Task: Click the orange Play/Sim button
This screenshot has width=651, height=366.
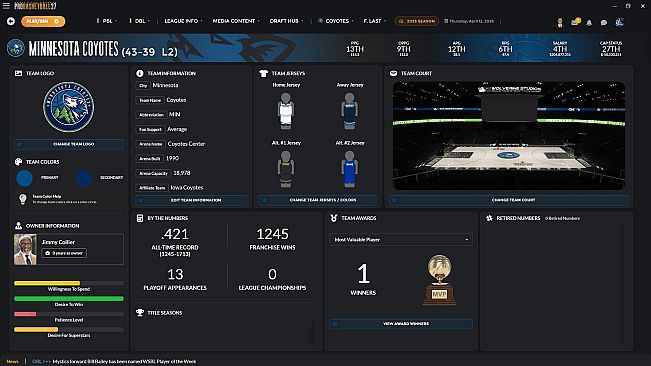Action: coord(43,21)
